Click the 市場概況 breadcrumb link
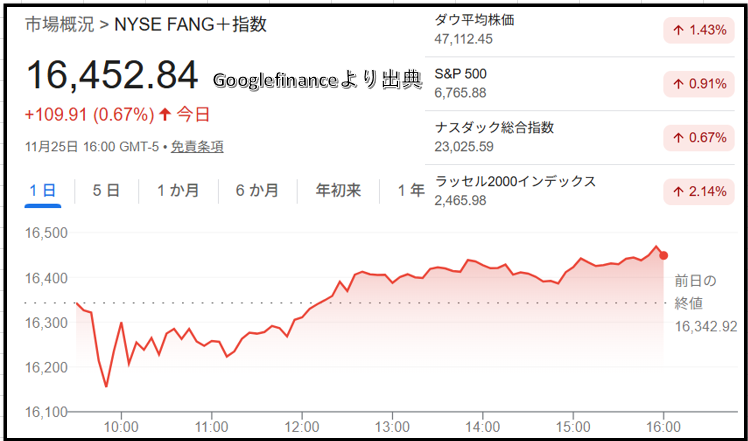 [x=58, y=24]
